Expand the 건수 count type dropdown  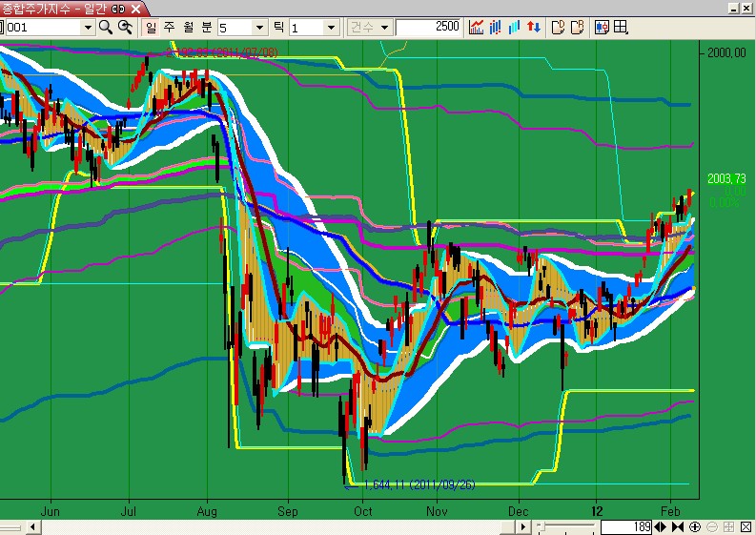click(383, 27)
